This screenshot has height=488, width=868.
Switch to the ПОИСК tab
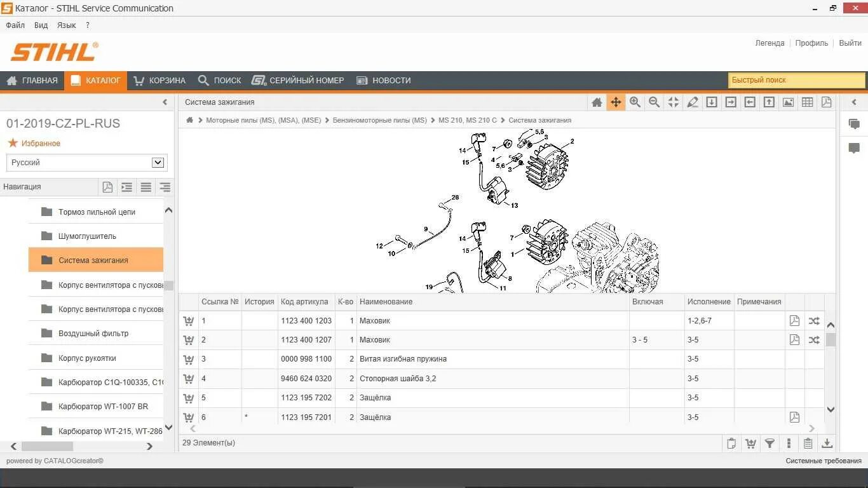click(x=220, y=81)
